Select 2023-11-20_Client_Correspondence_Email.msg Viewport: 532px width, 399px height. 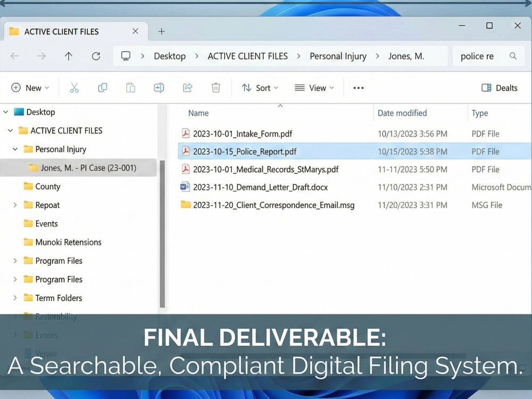pyautogui.click(x=273, y=205)
